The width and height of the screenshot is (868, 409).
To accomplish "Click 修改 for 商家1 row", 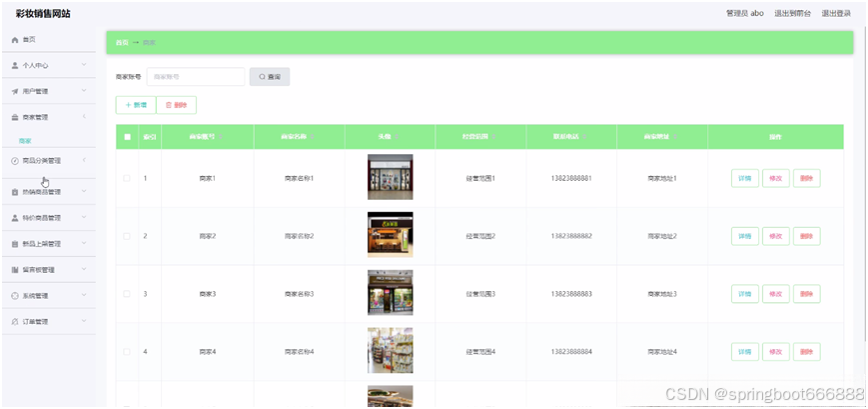I will pos(776,178).
